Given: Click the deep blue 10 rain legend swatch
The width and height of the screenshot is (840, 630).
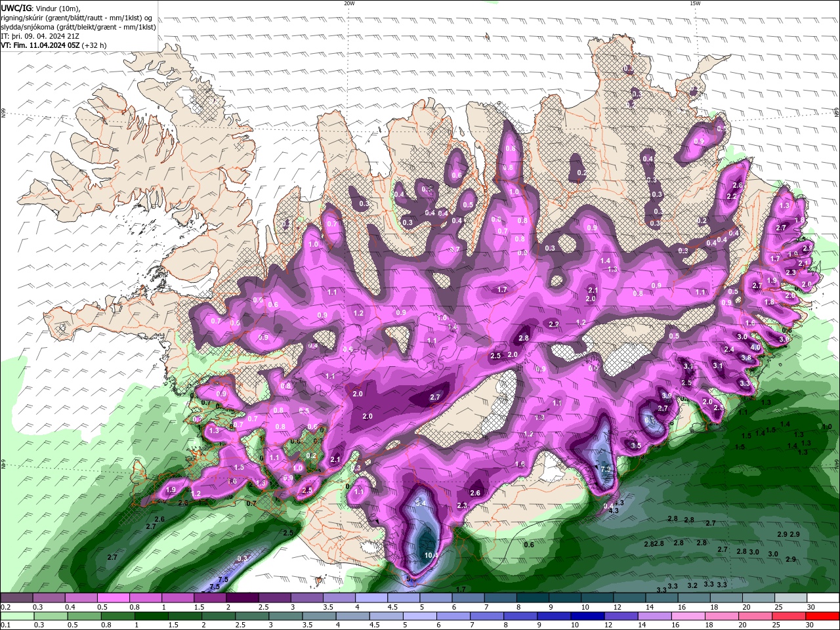Looking at the screenshot, I should 588,616.
